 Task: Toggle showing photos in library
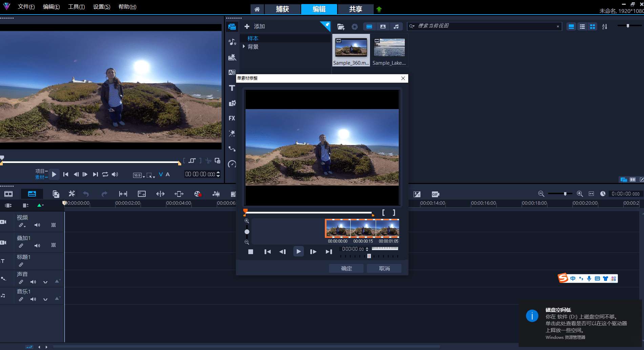click(383, 26)
